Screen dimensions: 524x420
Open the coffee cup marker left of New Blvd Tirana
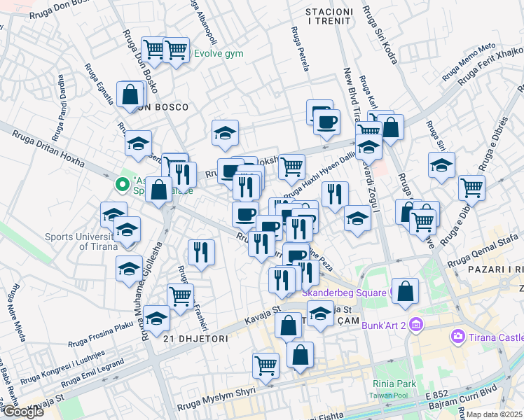pos(326,122)
